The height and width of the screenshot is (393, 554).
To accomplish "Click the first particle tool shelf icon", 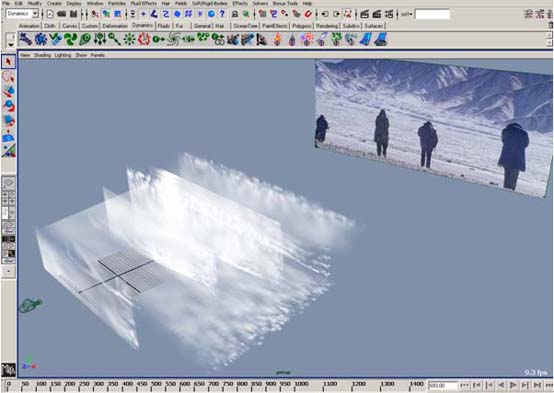I will [x=25, y=39].
